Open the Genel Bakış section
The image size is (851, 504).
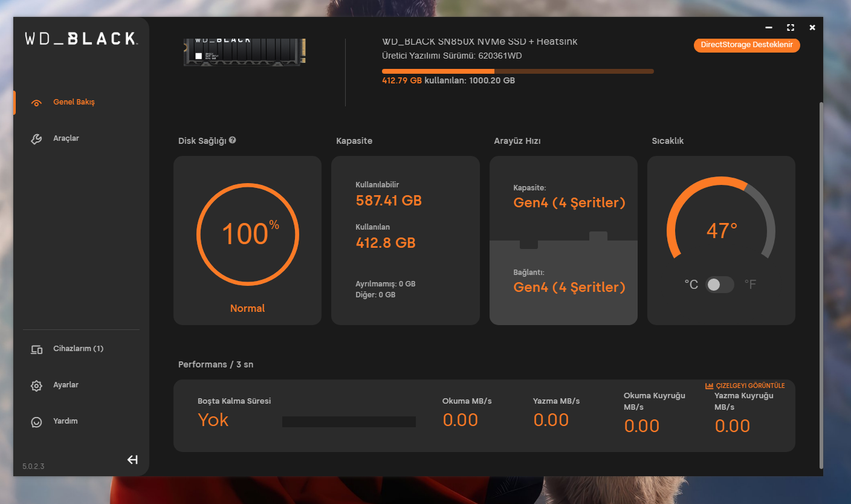74,102
